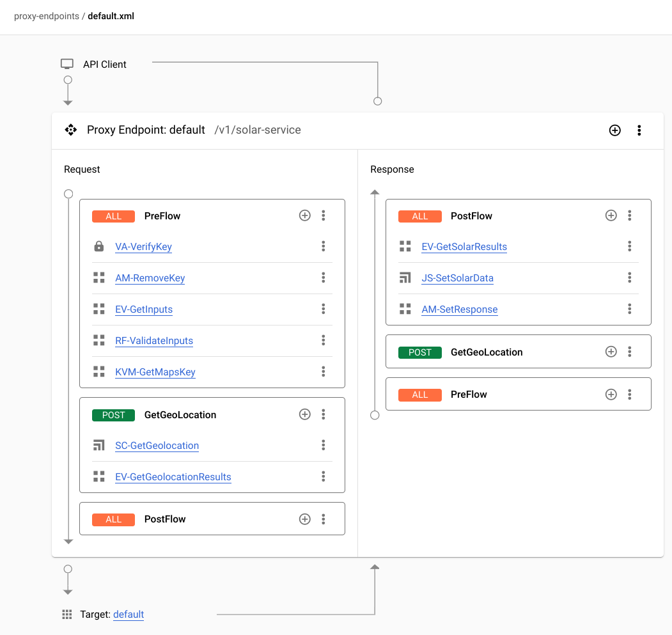Viewport: 672px width, 635px height.
Task: Open options menu for SC-GetGeolocation step
Action: (324, 445)
